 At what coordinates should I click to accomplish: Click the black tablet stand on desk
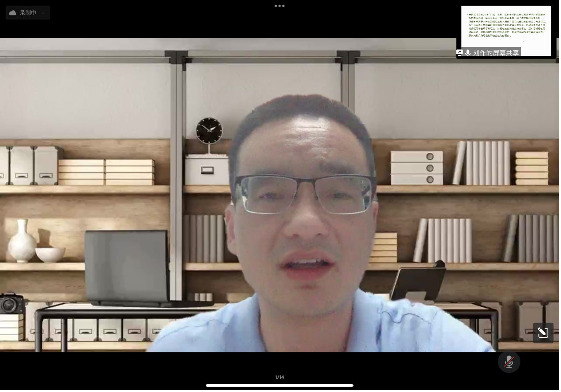[x=418, y=281]
